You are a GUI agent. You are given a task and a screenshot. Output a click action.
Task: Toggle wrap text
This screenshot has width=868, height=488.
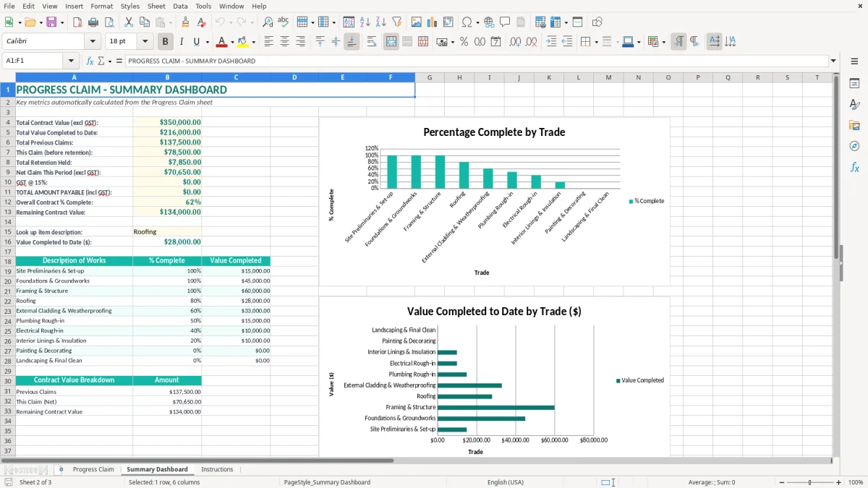(x=372, y=42)
